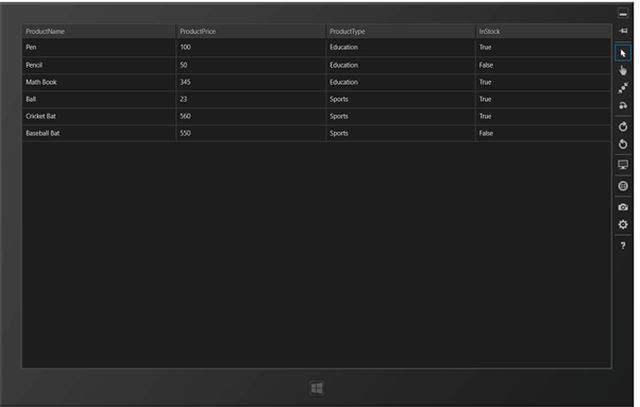Toggle the simulator always-on-top pin

click(623, 31)
